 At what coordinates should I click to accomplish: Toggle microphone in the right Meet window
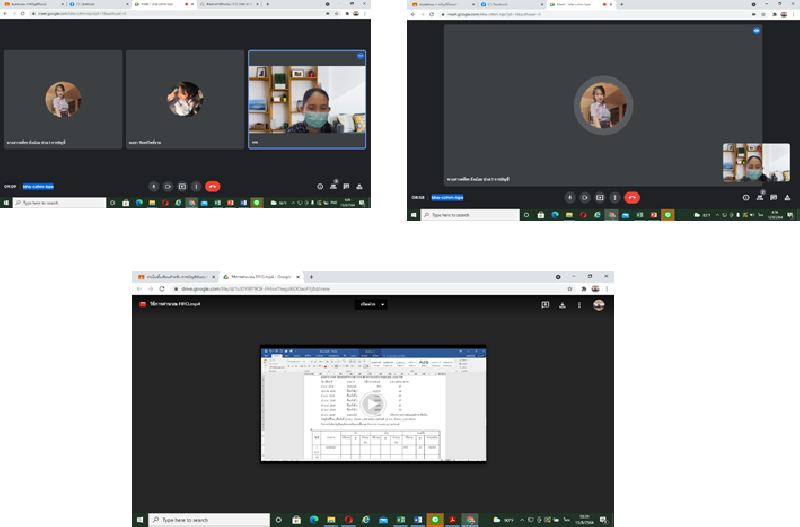click(570, 197)
